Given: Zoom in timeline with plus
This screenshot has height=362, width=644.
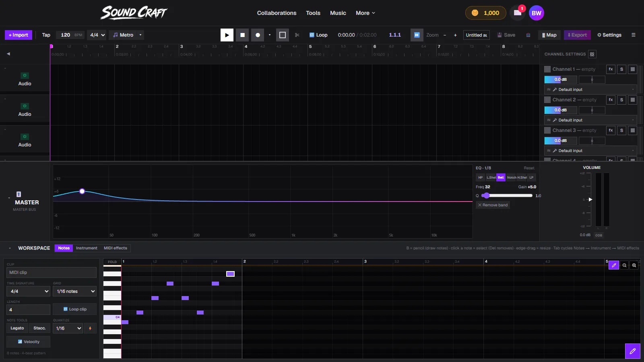Looking at the screenshot, I should tap(456, 35).
